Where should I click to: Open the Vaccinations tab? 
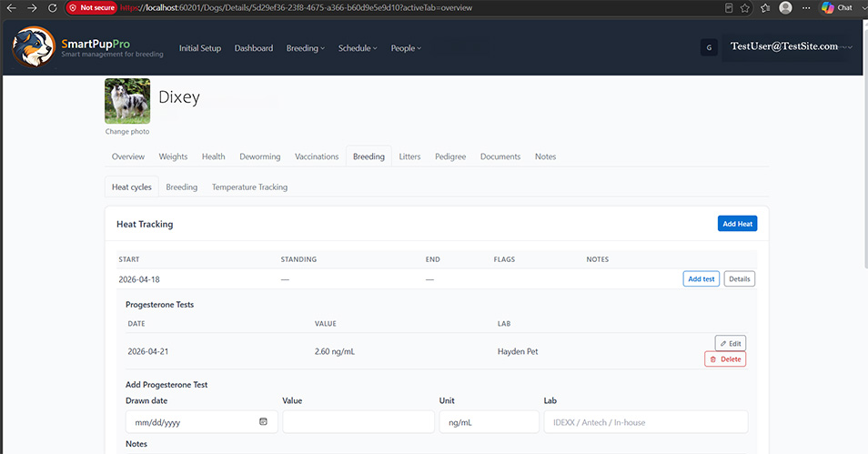(317, 156)
